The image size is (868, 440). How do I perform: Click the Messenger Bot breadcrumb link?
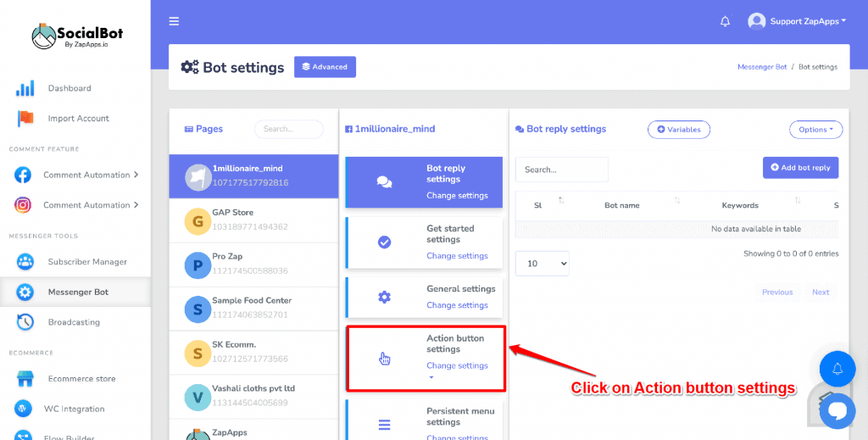pos(762,67)
